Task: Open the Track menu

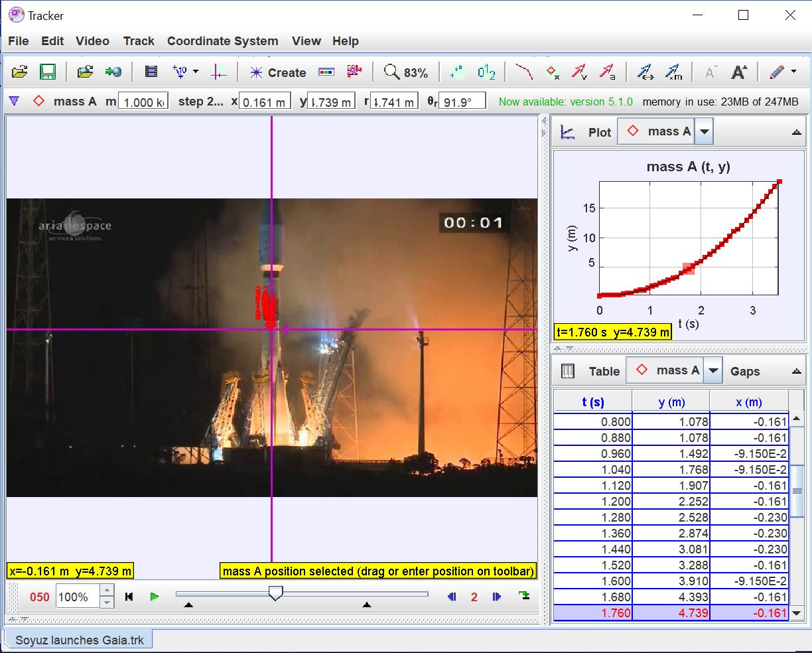Action: (x=139, y=41)
